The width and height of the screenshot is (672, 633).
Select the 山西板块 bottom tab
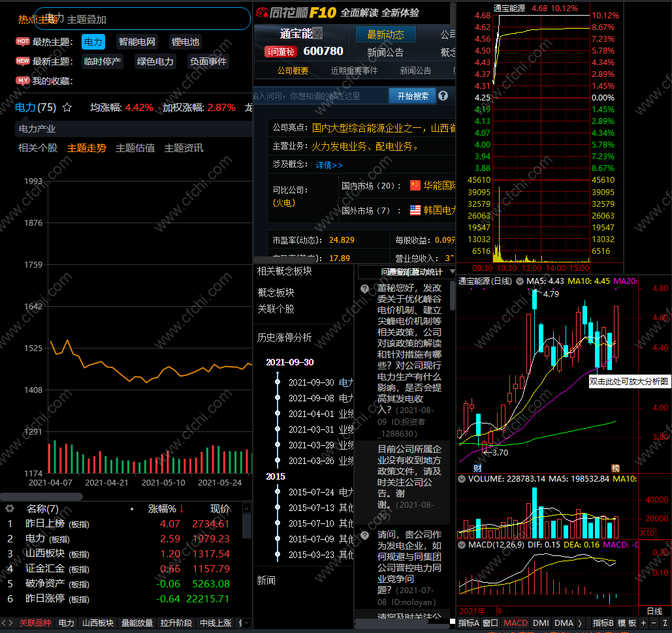pos(98,623)
